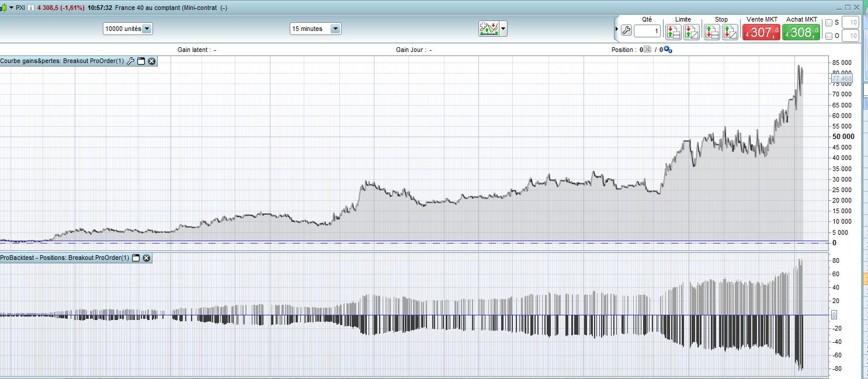Expand the 10000 unités dropdown
This screenshot has height=379, width=868.
pos(147,29)
